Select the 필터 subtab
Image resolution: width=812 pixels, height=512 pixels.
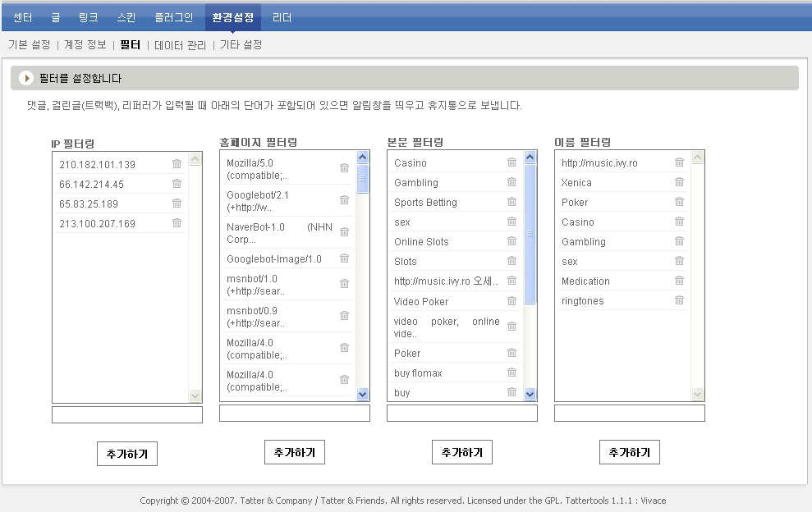[x=130, y=45]
